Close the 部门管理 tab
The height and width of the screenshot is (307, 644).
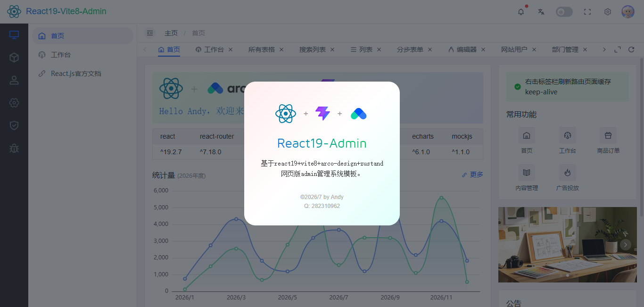585,50
